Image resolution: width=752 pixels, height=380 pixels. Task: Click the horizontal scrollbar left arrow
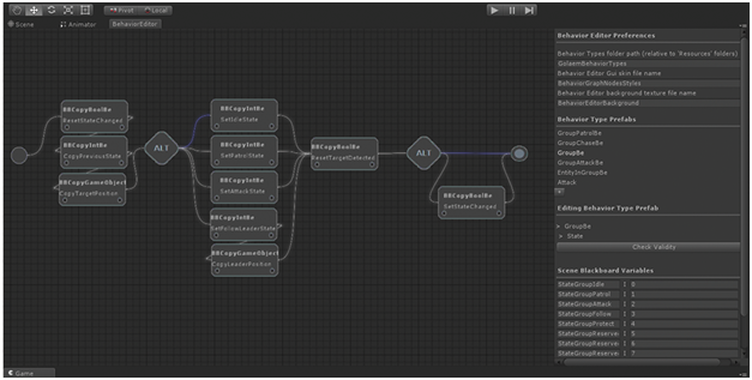click(x=558, y=362)
